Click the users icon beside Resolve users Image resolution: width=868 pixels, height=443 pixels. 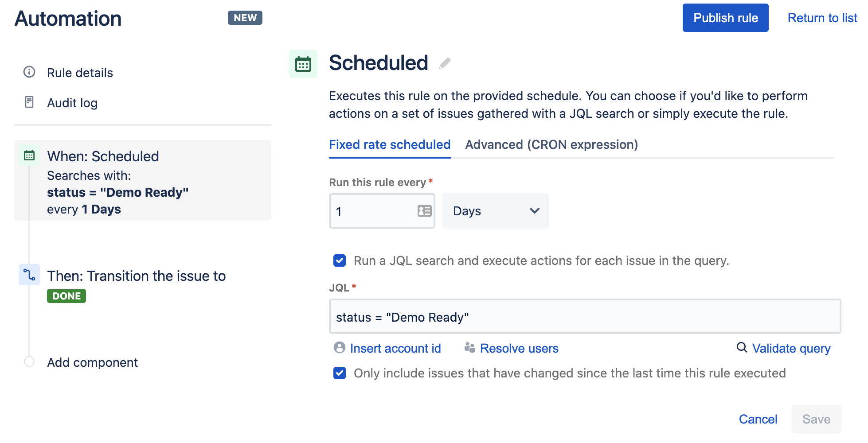click(x=470, y=348)
